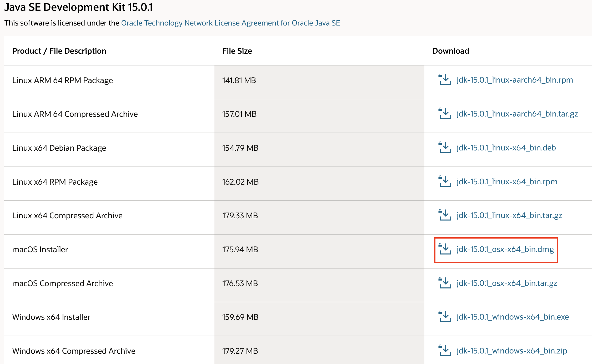Click file size 175.94 MB
592x364 pixels.
click(240, 249)
